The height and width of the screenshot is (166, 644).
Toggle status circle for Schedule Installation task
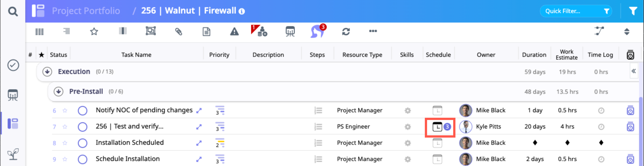coord(83,159)
